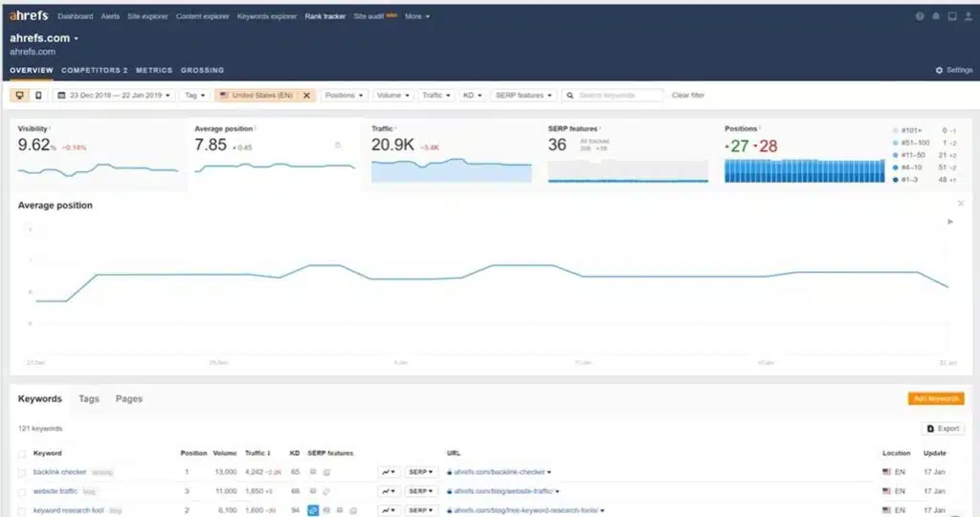This screenshot has width=980, height=517.
Task: Tick checkbox for keyword research tool
Action: click(22, 511)
